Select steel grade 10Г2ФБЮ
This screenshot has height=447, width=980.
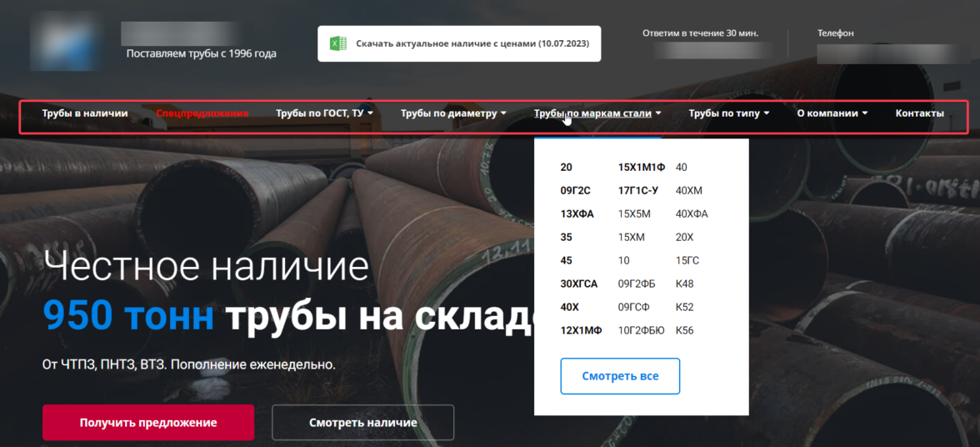(642, 331)
